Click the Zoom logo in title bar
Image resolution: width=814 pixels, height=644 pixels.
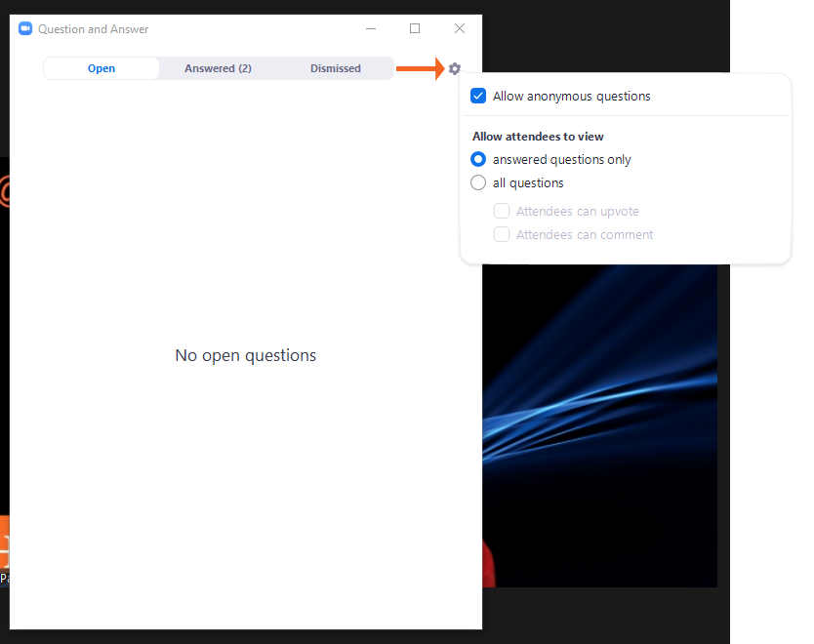tap(25, 29)
